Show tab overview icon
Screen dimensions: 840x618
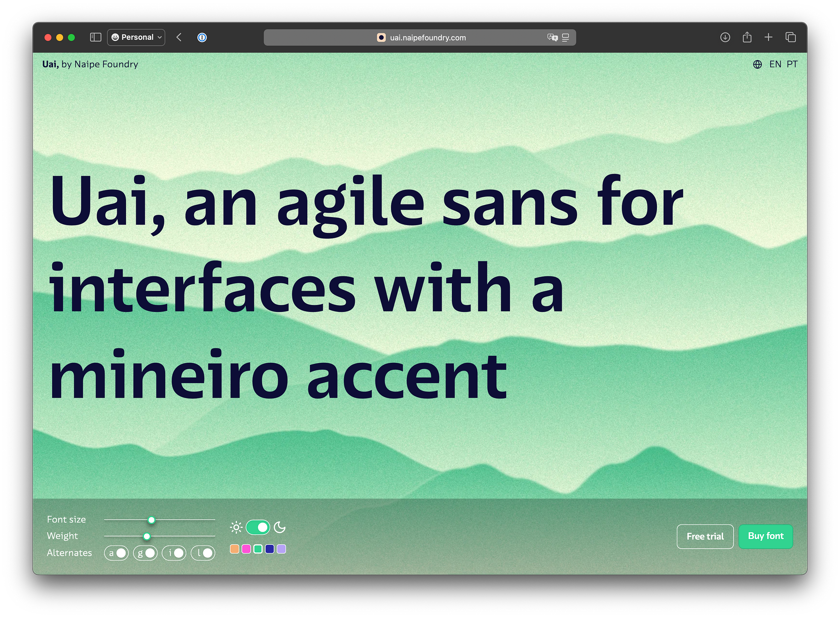(x=790, y=37)
